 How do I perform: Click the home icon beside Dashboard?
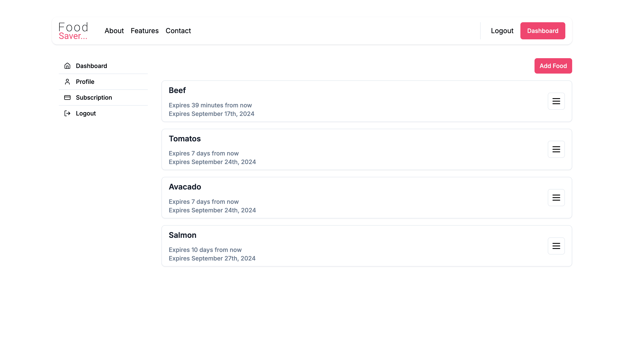67,66
